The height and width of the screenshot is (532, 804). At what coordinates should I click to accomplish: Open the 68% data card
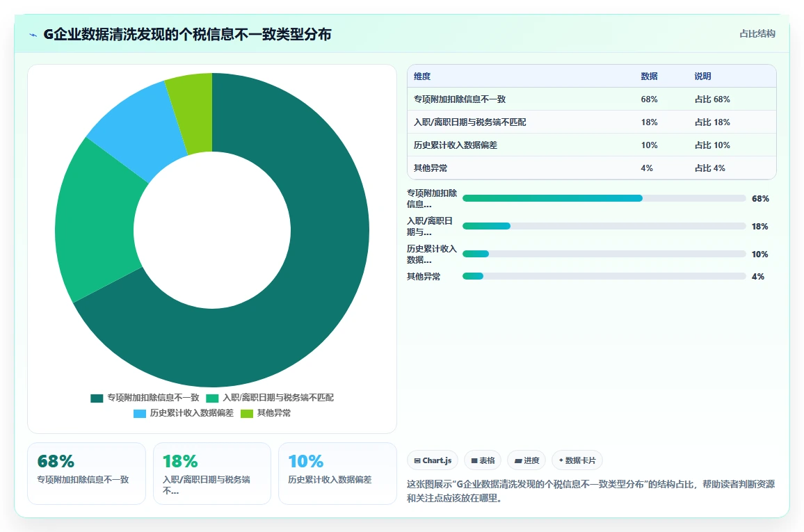click(x=87, y=474)
